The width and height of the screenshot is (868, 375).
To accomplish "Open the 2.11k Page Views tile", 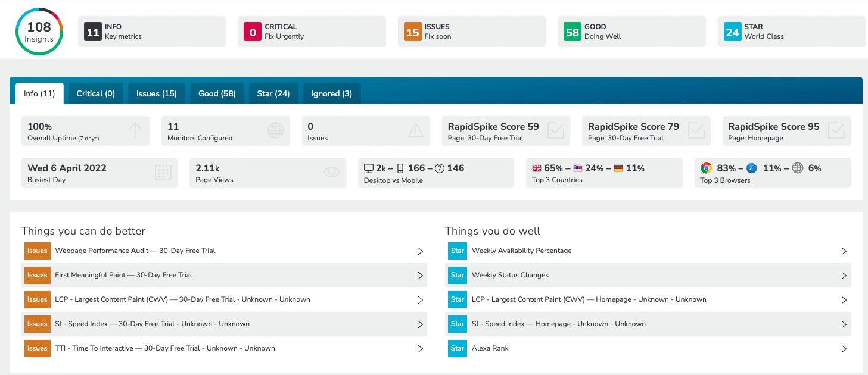I will click(267, 173).
